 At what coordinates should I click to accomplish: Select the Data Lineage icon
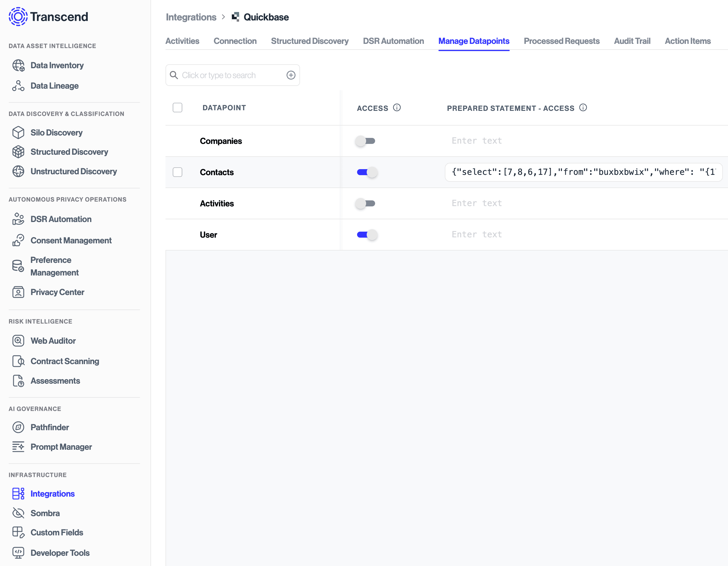point(18,86)
